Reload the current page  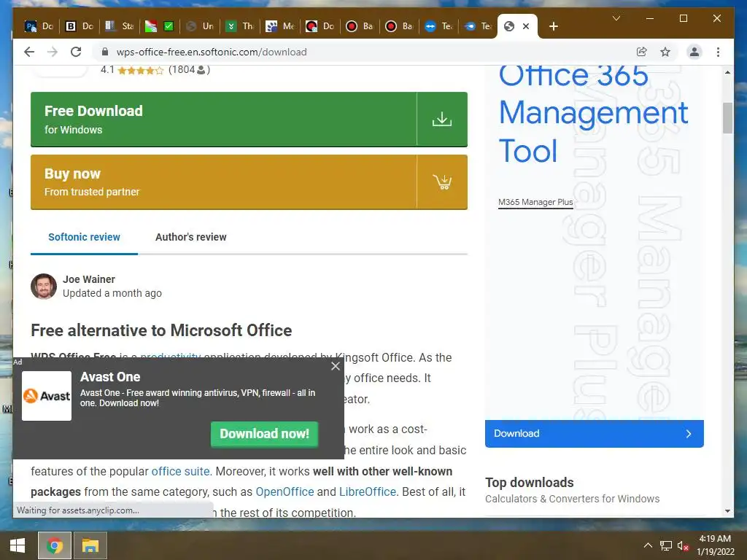[76, 52]
